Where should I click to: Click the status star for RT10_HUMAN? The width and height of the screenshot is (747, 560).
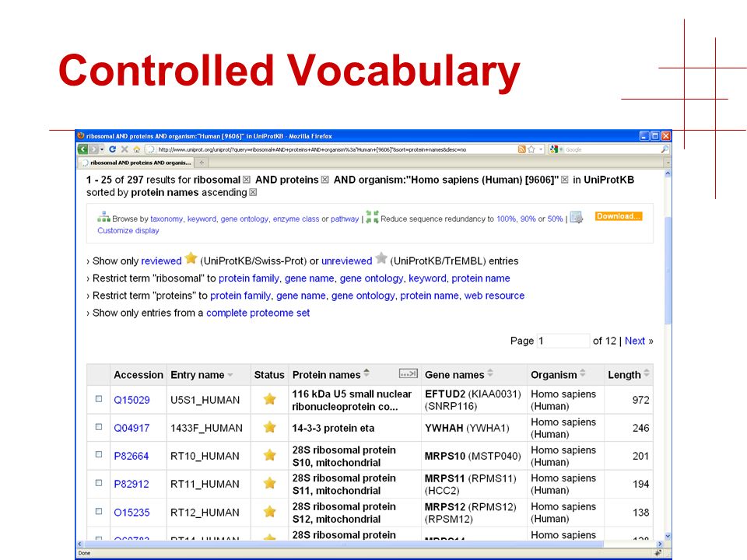point(270,455)
